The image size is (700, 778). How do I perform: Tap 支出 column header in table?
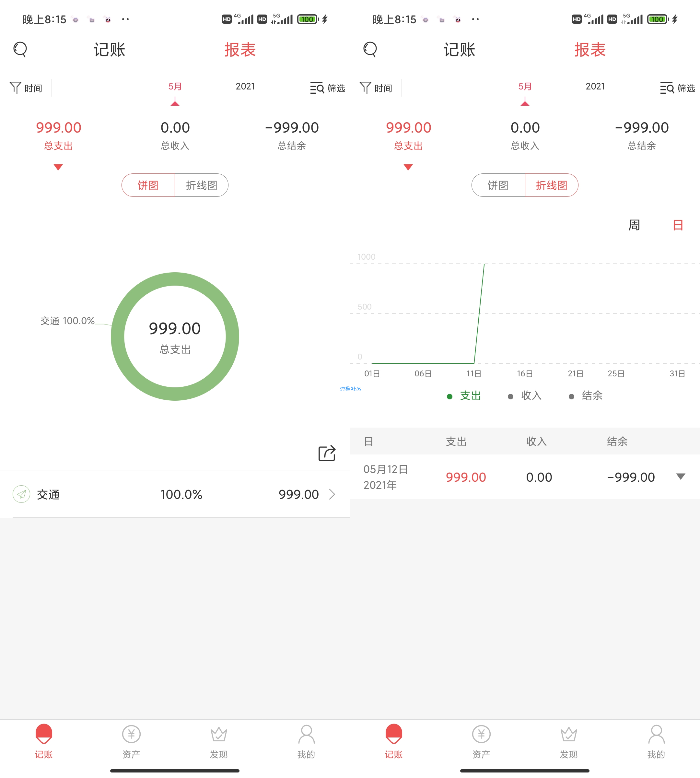pos(456,441)
